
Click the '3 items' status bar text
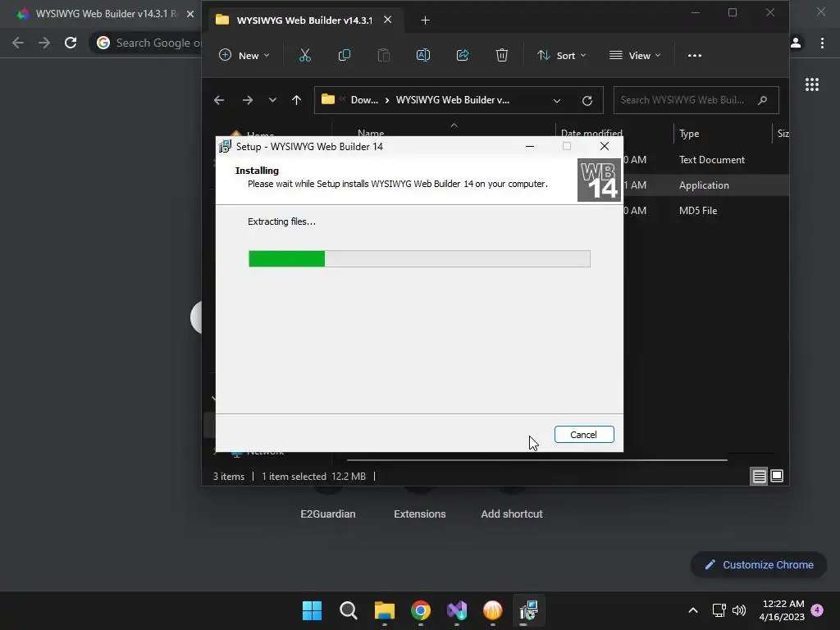[x=229, y=477]
